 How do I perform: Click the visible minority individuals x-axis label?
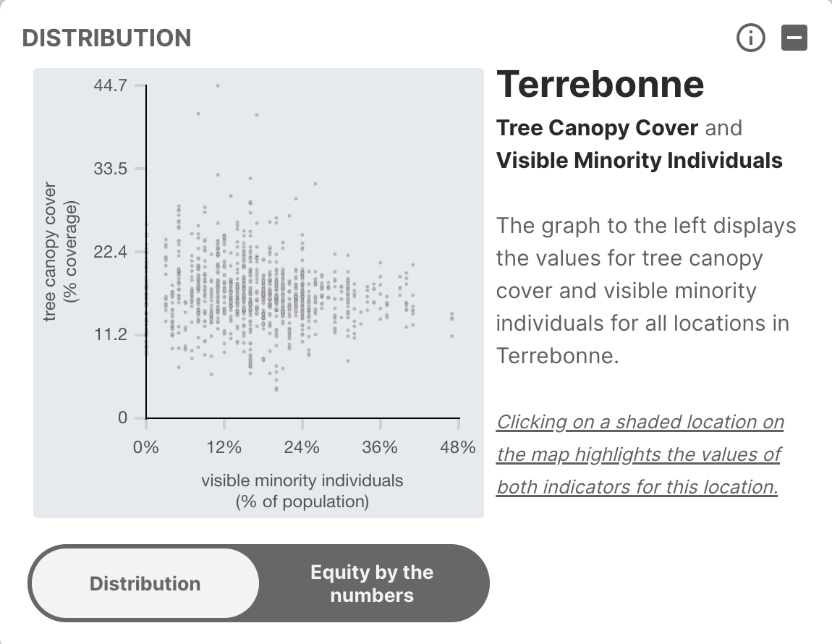point(302,491)
